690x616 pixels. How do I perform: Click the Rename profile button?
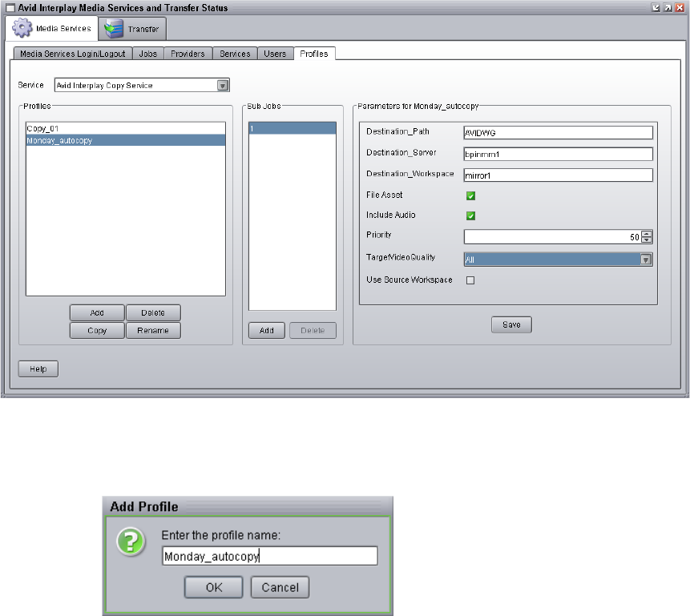(x=153, y=331)
